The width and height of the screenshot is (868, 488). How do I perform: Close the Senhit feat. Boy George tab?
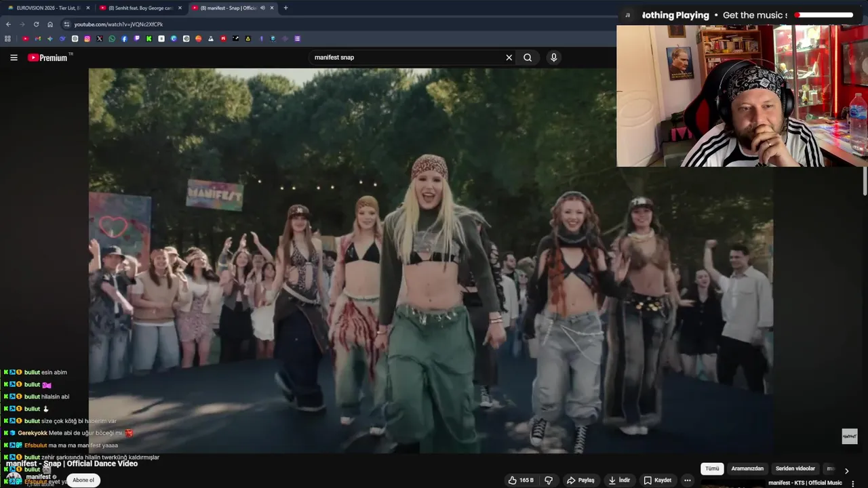coord(180,8)
